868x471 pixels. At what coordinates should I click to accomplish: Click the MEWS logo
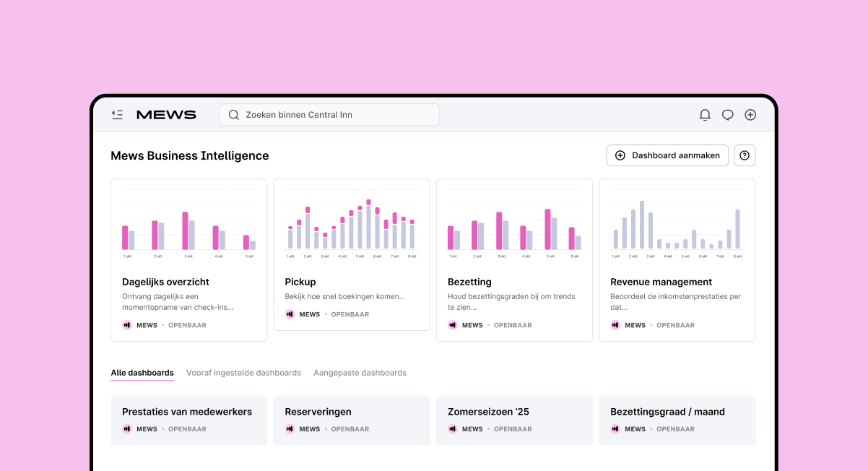pyautogui.click(x=166, y=115)
